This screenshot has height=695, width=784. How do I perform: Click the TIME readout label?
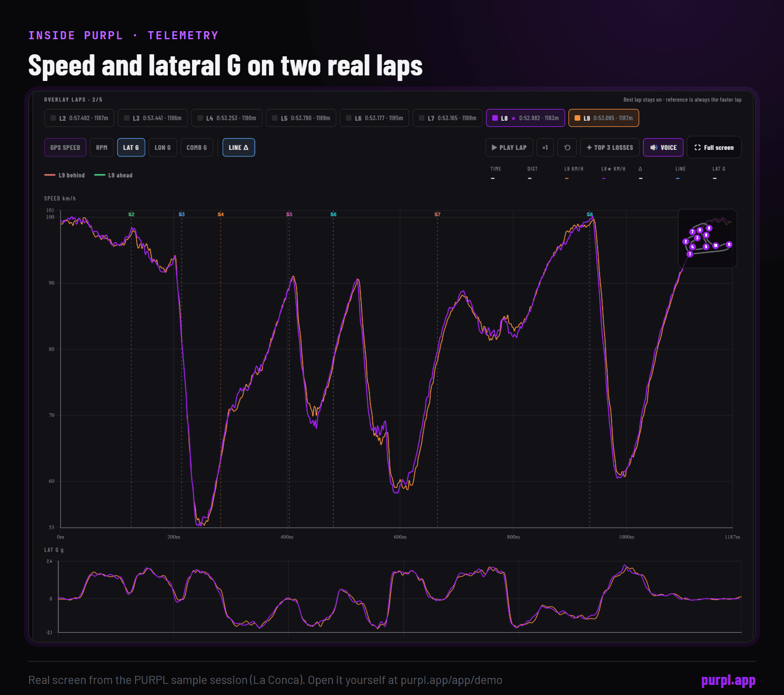tap(496, 169)
